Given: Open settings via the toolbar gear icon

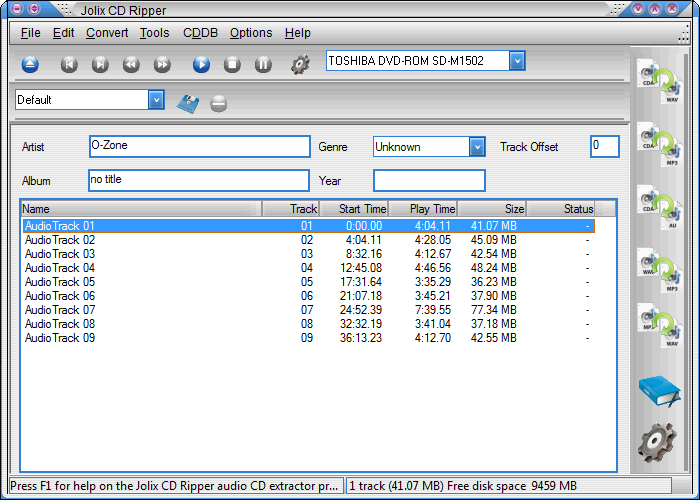Looking at the screenshot, I should pyautogui.click(x=300, y=65).
